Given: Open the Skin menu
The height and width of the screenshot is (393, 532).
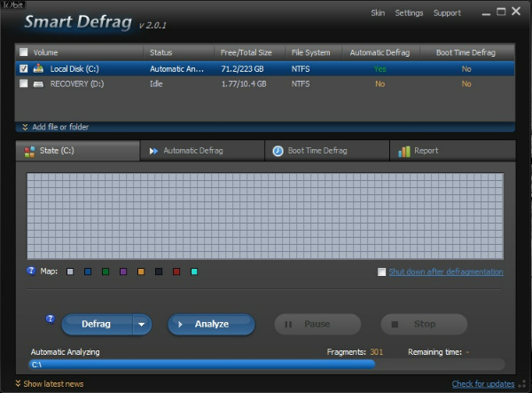Looking at the screenshot, I should [377, 13].
